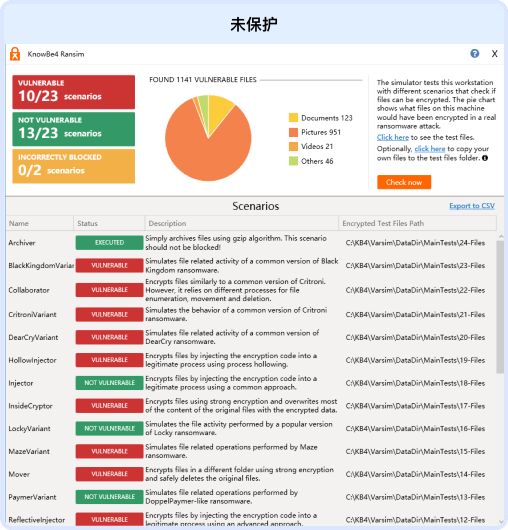The width and height of the screenshot is (508, 530).
Task: Select the Vulnerable 10/23 scenarios tile
Action: point(74,92)
